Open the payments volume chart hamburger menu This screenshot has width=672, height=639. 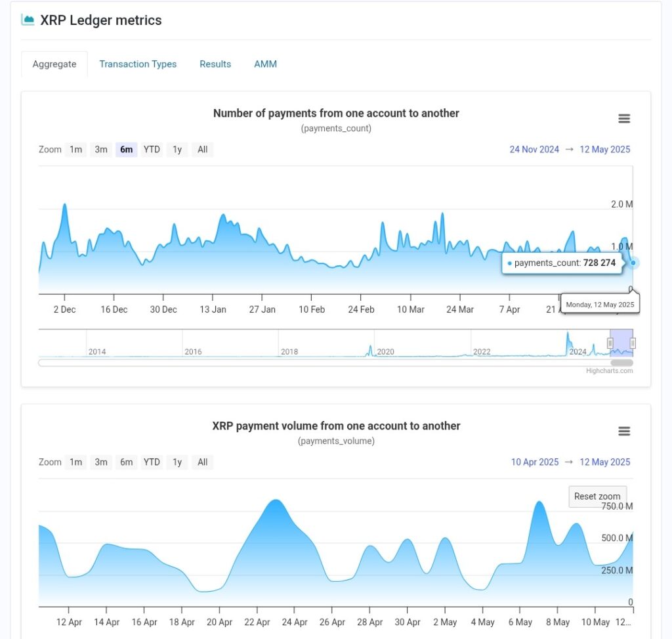tap(624, 431)
